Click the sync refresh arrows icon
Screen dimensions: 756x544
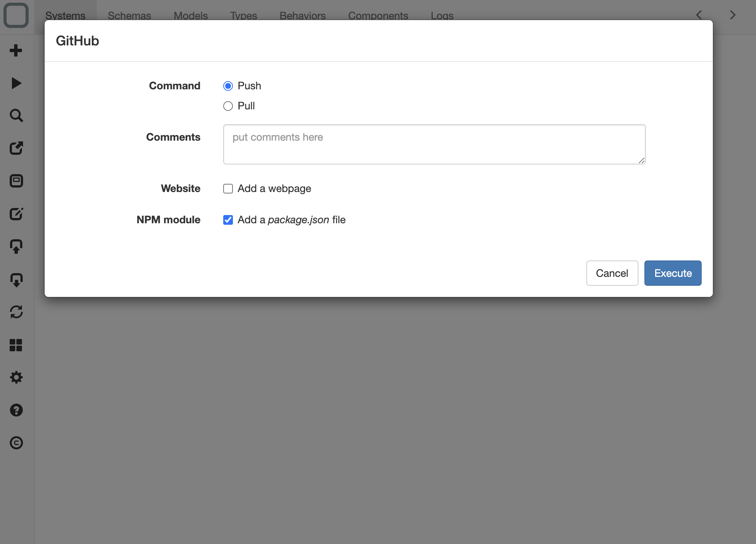pos(16,312)
